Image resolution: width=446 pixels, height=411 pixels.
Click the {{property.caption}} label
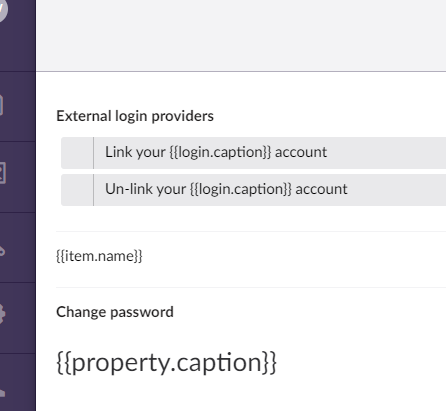pos(166,363)
